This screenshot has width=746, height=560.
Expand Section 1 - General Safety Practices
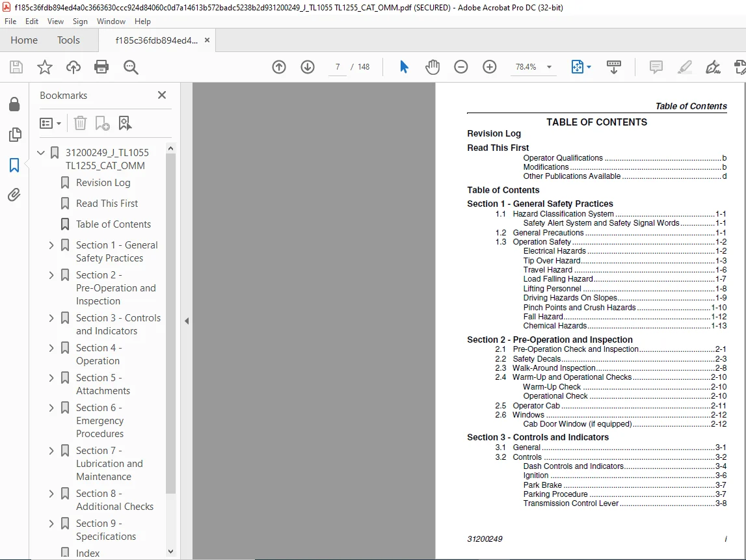51,245
